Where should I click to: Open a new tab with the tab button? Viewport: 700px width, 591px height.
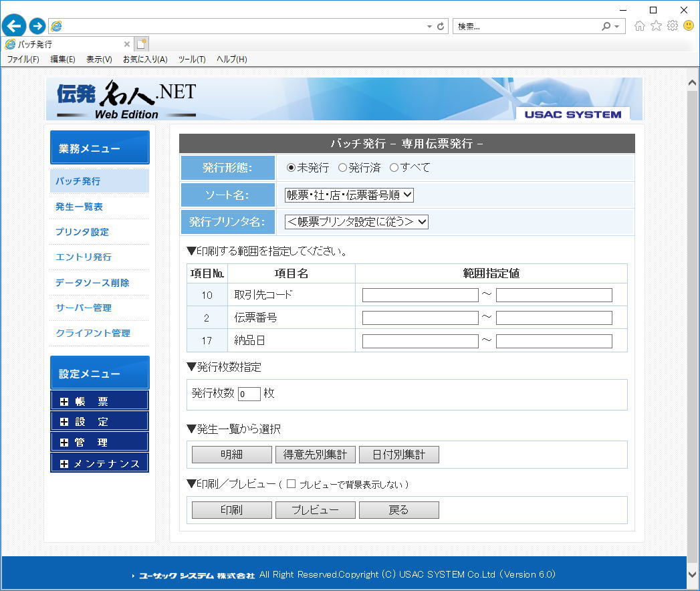(x=142, y=43)
